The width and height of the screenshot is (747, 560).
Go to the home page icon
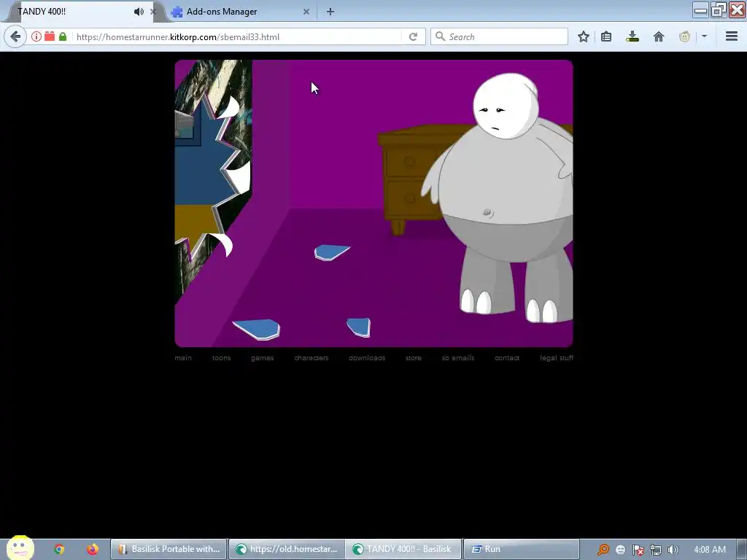click(659, 36)
